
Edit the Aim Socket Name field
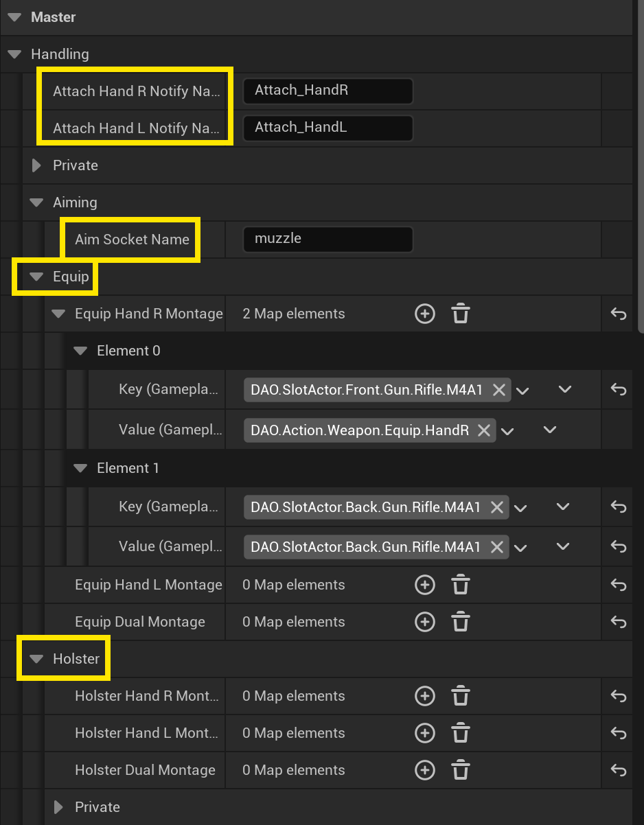pos(327,240)
